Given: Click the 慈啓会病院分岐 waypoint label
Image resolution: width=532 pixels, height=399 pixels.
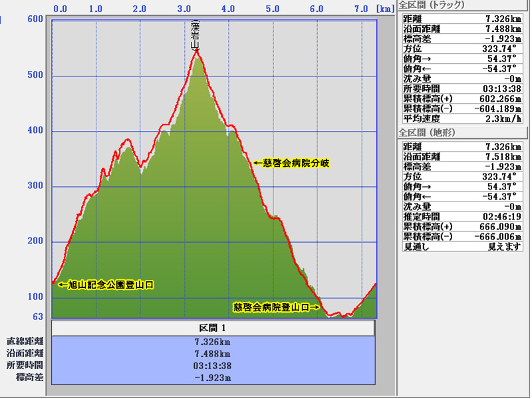Looking at the screenshot, I should point(291,162).
